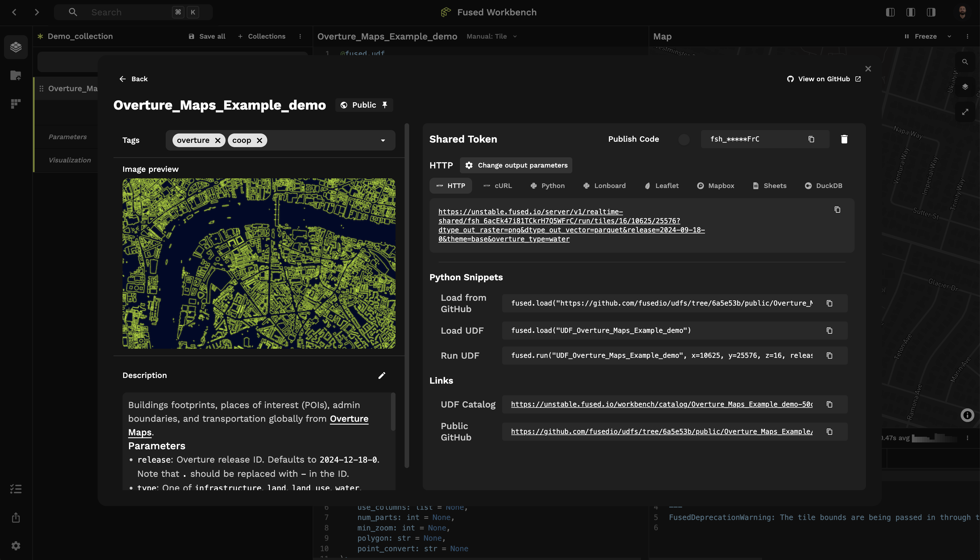Image resolution: width=980 pixels, height=560 pixels.
Task: Select the Mapbox tab
Action: coord(716,186)
